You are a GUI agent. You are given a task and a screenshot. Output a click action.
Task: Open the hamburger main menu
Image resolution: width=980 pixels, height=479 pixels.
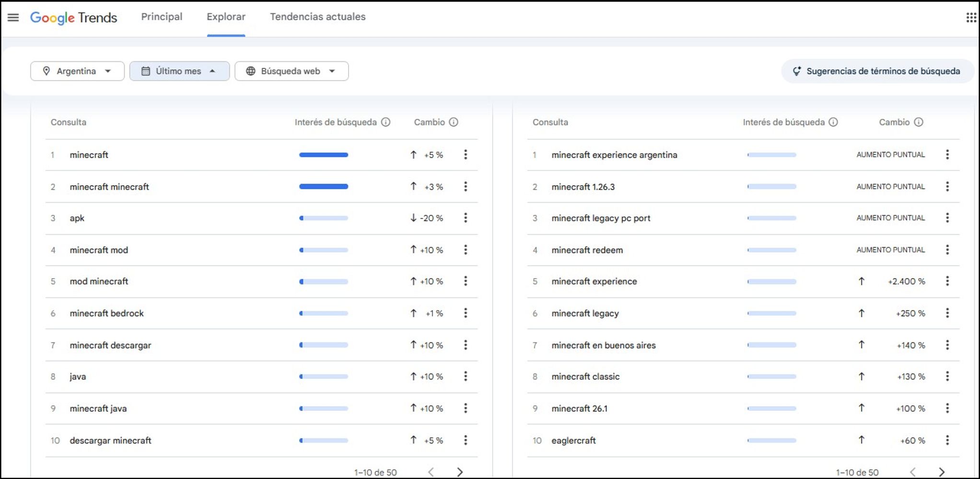tap(13, 17)
